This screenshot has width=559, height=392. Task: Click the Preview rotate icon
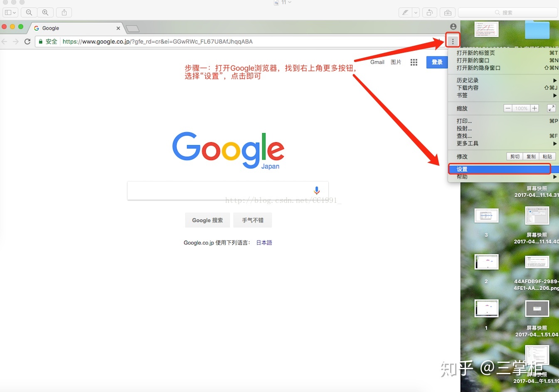point(430,12)
